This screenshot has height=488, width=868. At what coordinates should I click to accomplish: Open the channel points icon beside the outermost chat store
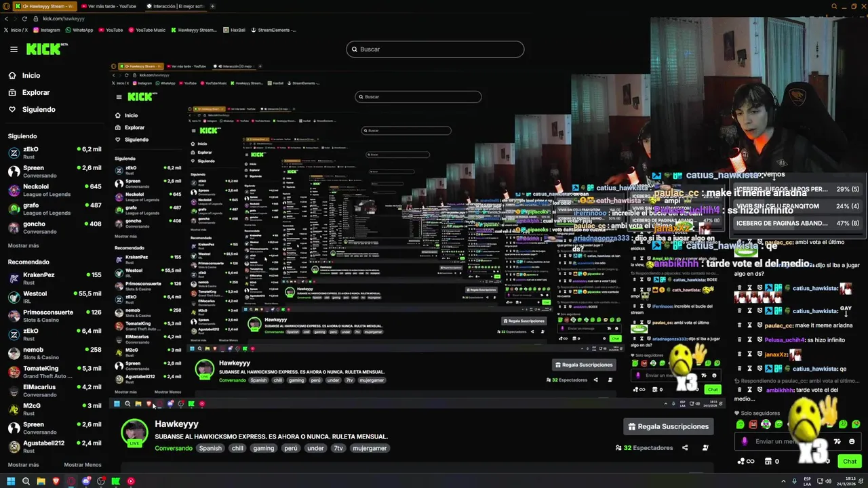click(745, 462)
